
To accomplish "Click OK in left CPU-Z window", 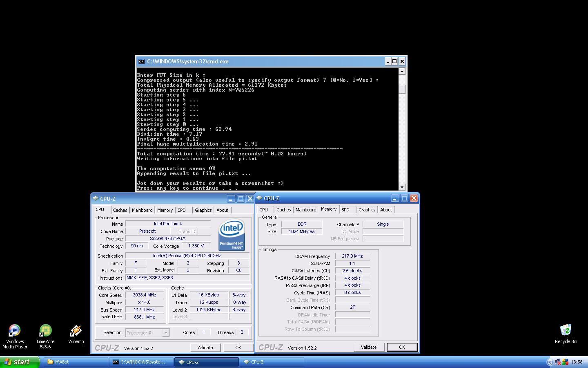I will (238, 348).
